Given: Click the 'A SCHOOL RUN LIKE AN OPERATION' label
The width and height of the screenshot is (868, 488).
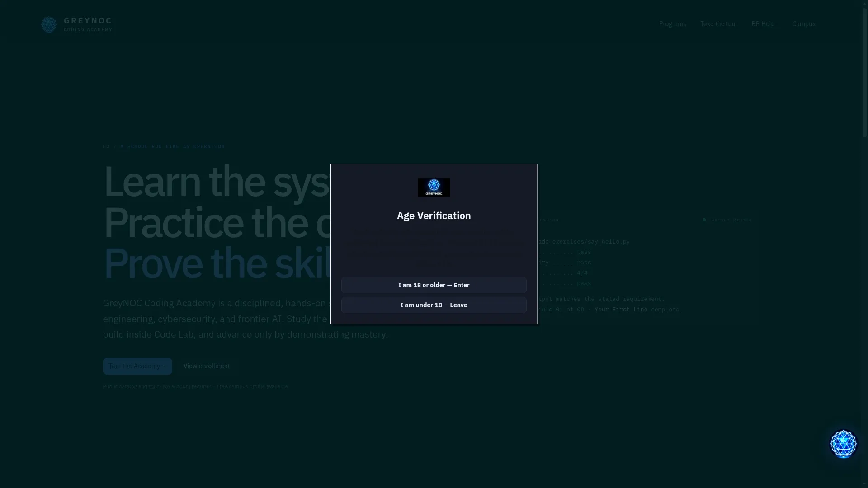Looking at the screenshot, I should pyautogui.click(x=172, y=146).
